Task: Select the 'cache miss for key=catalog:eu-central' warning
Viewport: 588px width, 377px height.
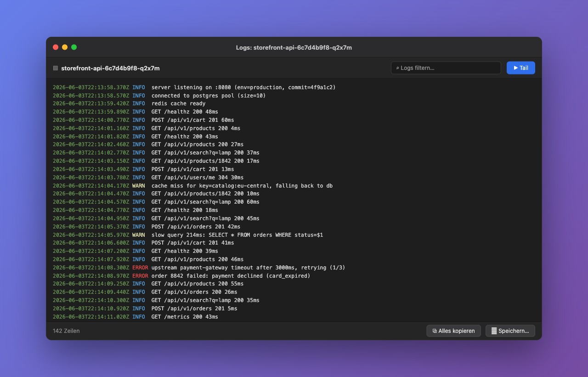Action: [x=294, y=186]
